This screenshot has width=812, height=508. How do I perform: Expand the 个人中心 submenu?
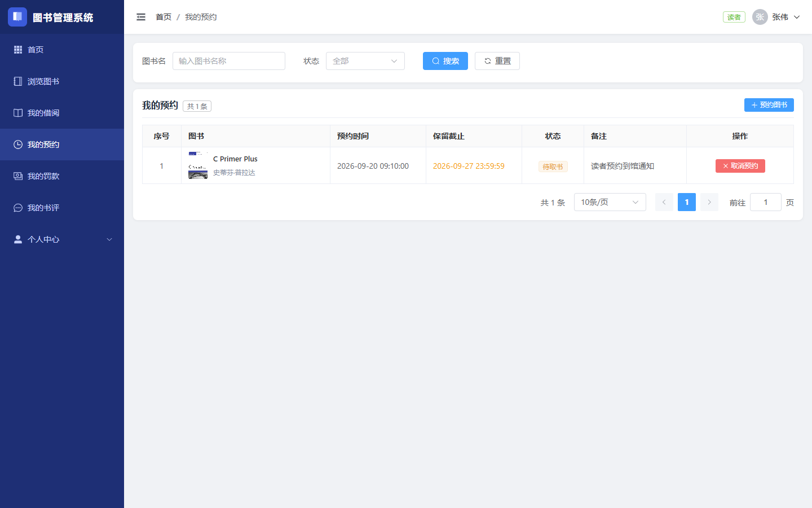(x=62, y=239)
